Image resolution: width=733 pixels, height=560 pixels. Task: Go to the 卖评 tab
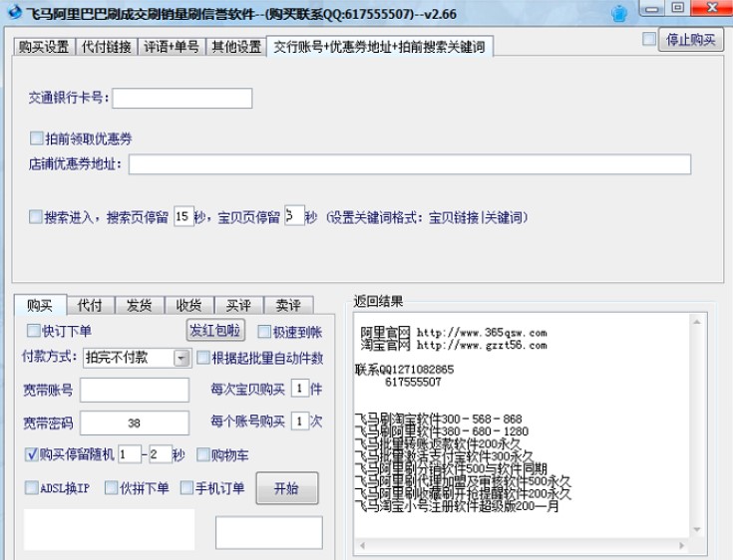[288, 305]
